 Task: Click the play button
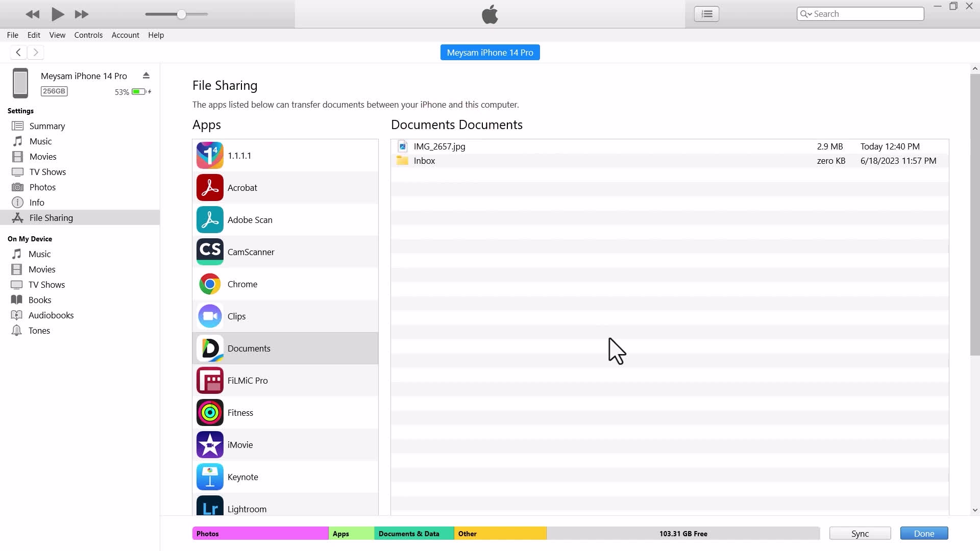pos(58,14)
